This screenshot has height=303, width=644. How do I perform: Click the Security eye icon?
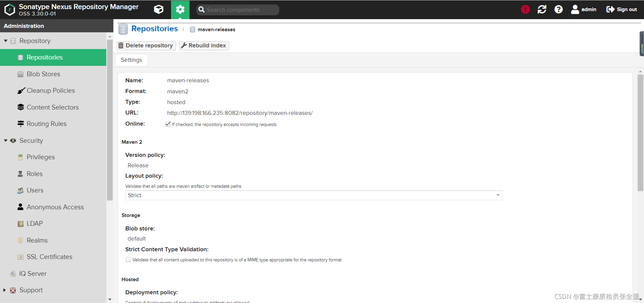pyautogui.click(x=13, y=140)
